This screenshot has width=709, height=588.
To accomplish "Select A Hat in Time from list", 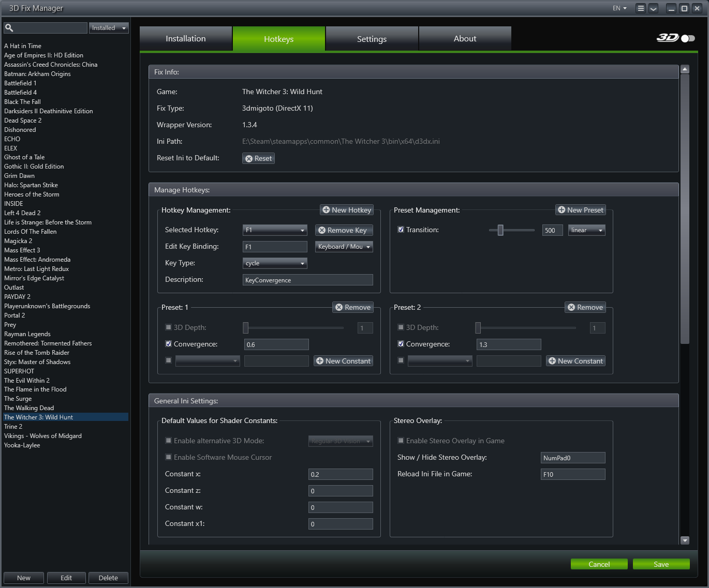I will click(x=23, y=46).
